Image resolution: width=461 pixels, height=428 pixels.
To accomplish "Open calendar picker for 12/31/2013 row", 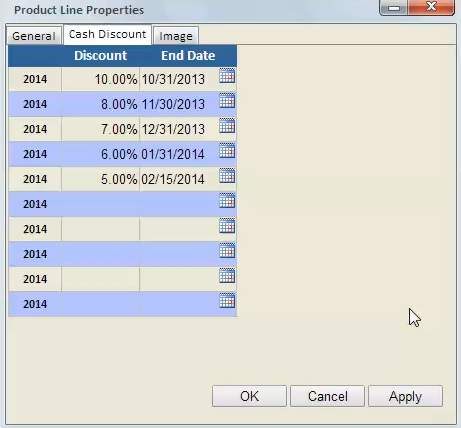I will click(x=227, y=126).
